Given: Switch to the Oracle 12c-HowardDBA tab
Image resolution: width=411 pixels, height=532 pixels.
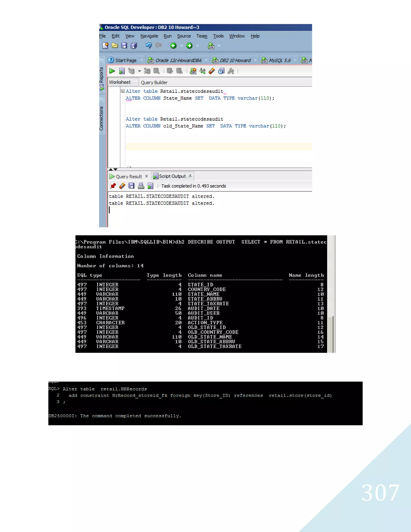Looking at the screenshot, I should 178,60.
